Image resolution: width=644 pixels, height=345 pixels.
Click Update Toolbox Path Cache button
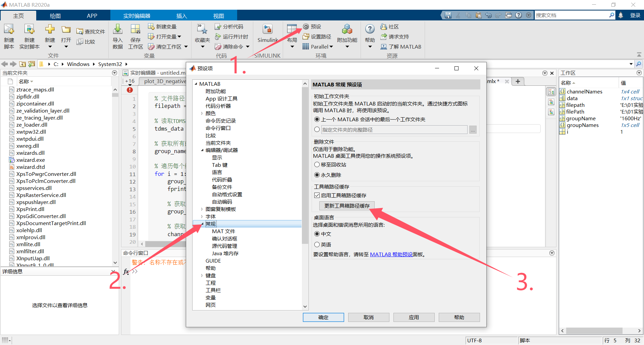[x=347, y=206]
